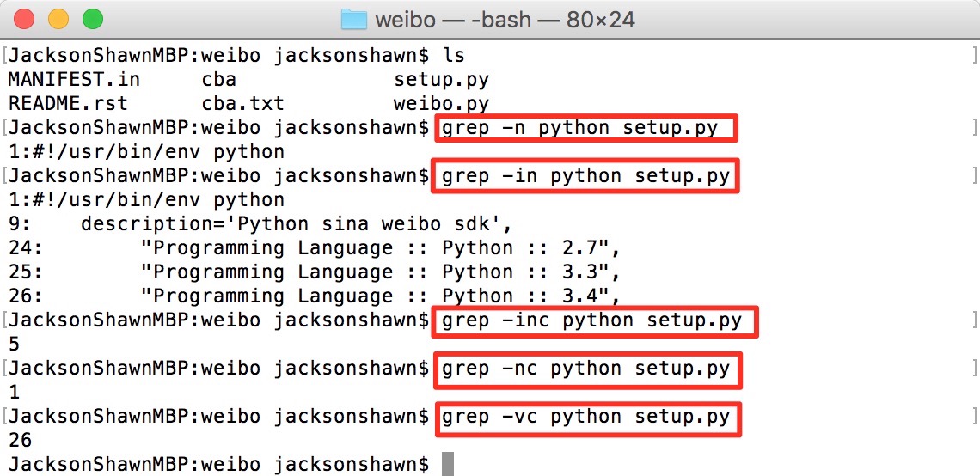Click the file name cba.txt

[x=242, y=103]
